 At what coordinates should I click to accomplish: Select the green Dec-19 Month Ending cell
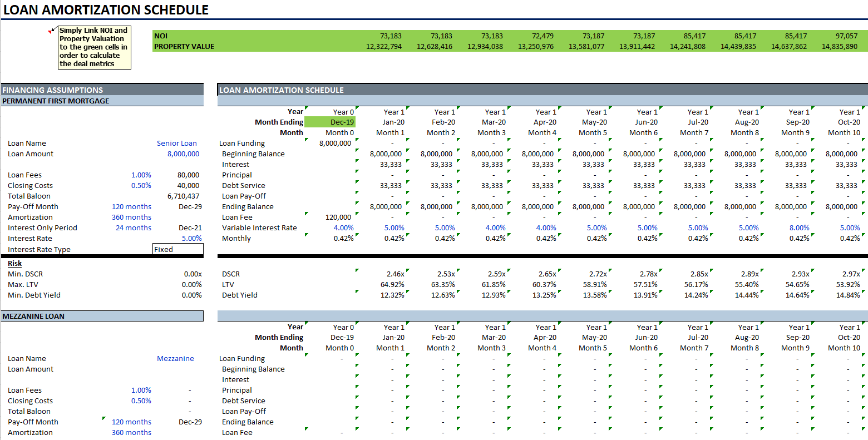point(330,122)
